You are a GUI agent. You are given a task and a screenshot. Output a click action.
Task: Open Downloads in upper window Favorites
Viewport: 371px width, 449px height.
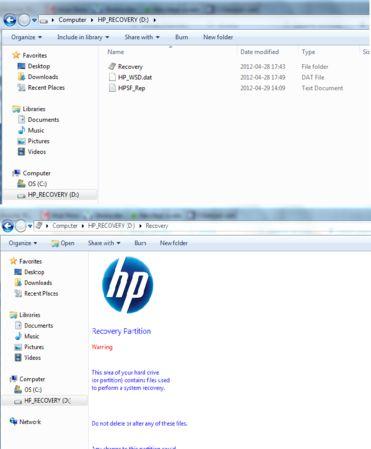tap(43, 77)
